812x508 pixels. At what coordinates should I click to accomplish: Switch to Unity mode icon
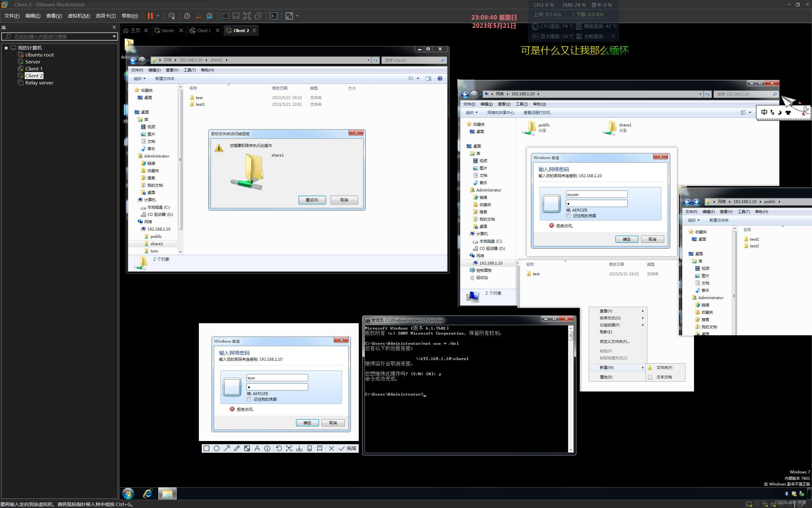tap(258, 16)
